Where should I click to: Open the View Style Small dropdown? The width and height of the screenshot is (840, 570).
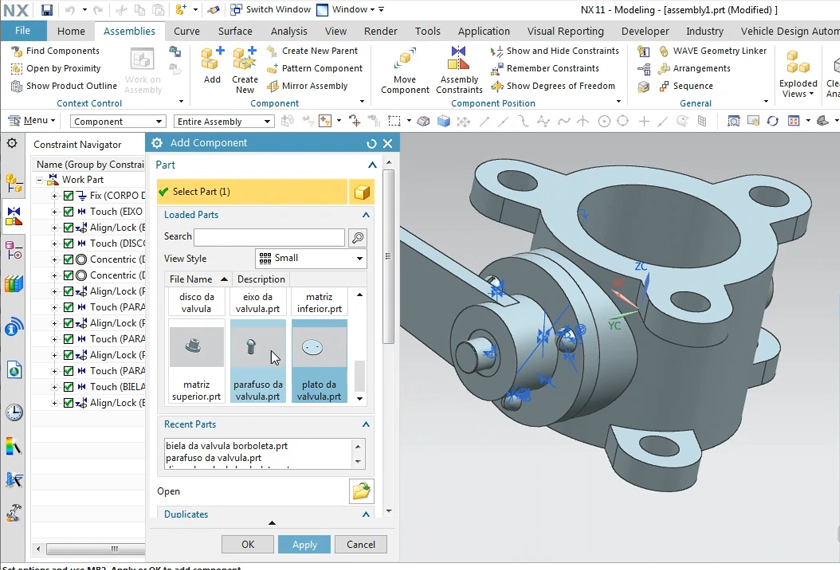pyautogui.click(x=311, y=258)
